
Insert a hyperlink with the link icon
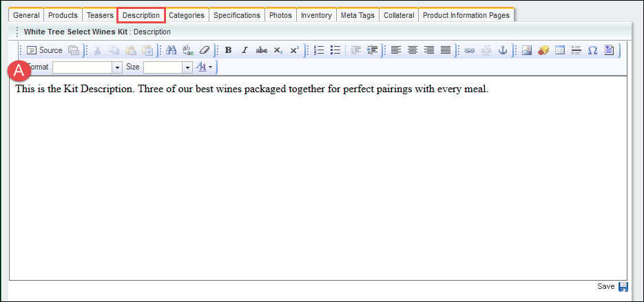[x=470, y=50]
